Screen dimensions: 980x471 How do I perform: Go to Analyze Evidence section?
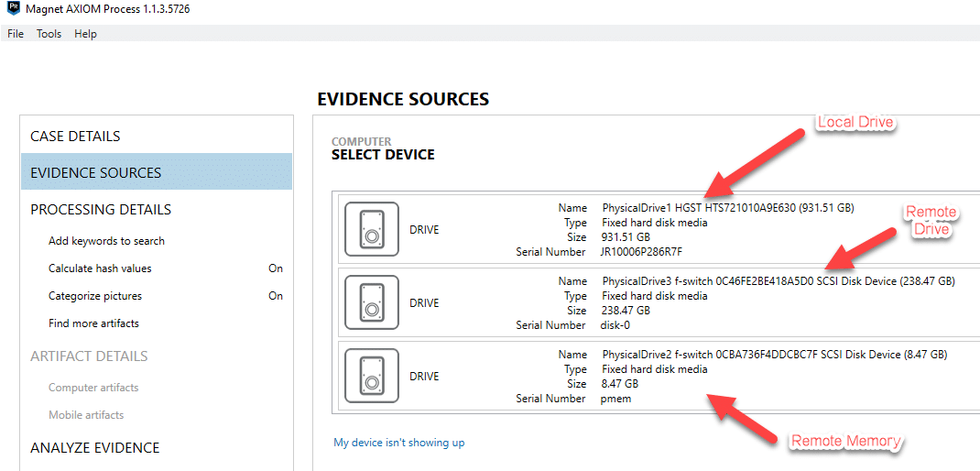[x=95, y=448]
